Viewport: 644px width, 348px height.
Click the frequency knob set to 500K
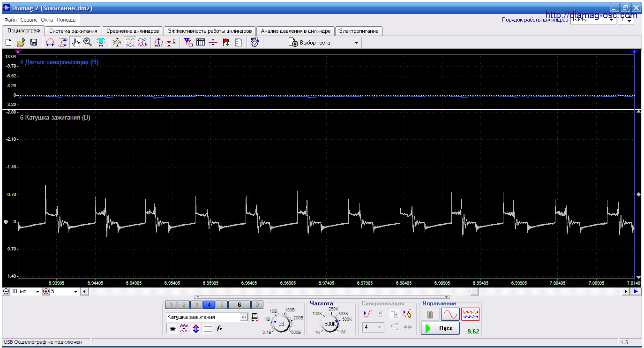coord(330,324)
